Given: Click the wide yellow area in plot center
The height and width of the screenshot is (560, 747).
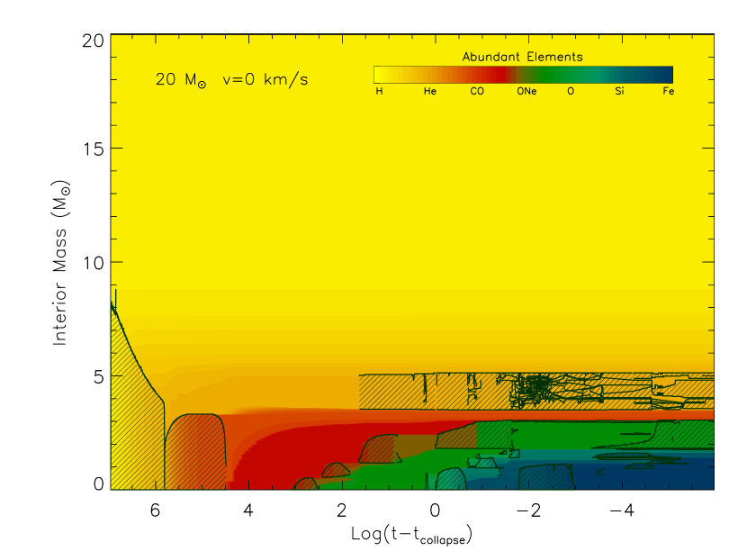Looking at the screenshot, I should (405, 225).
